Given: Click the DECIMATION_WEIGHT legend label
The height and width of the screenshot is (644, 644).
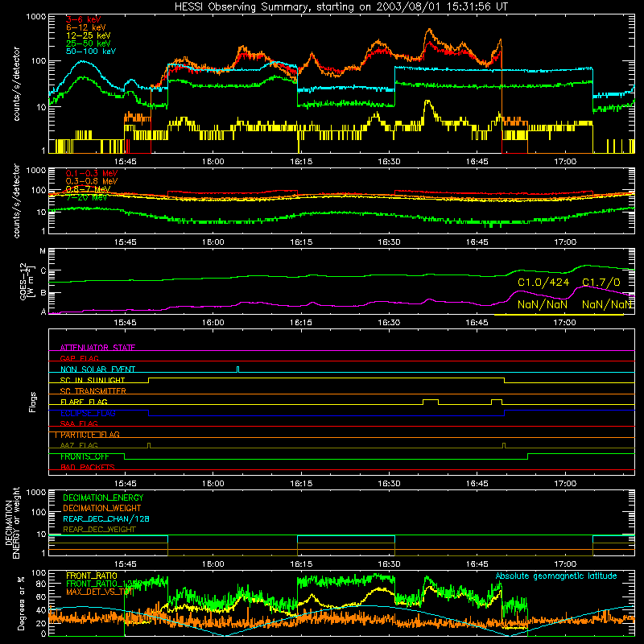Looking at the screenshot, I should (x=102, y=508).
